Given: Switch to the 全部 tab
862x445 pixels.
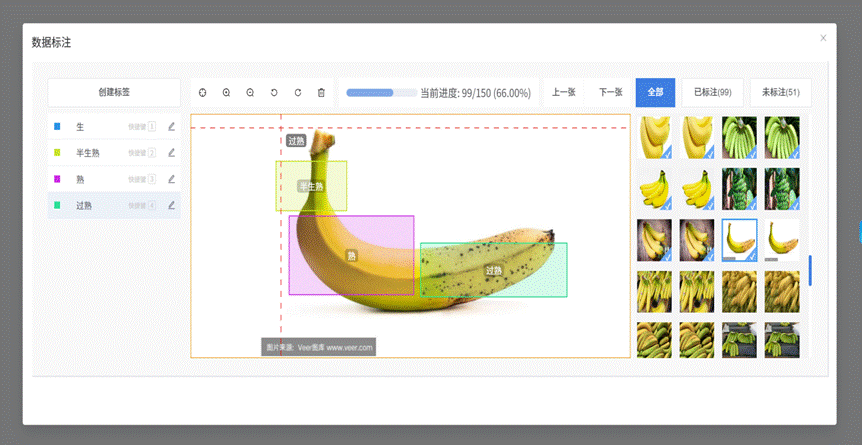Looking at the screenshot, I should pos(655,92).
